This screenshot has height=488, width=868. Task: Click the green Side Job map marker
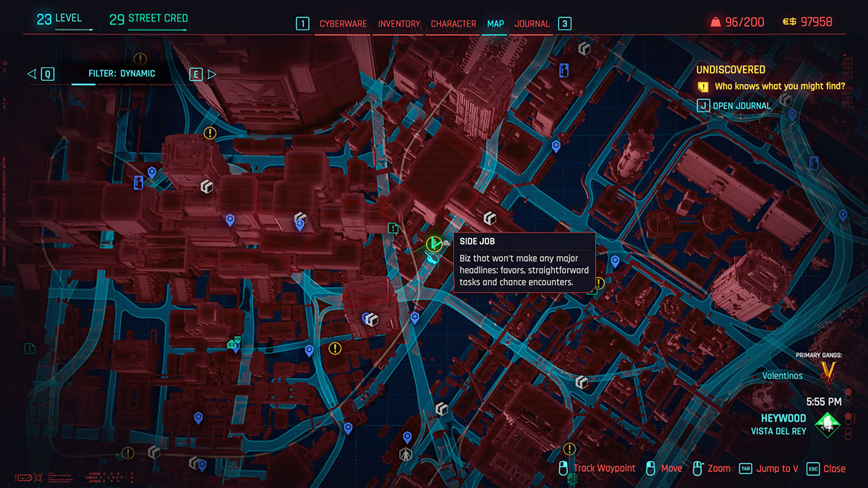pos(434,243)
